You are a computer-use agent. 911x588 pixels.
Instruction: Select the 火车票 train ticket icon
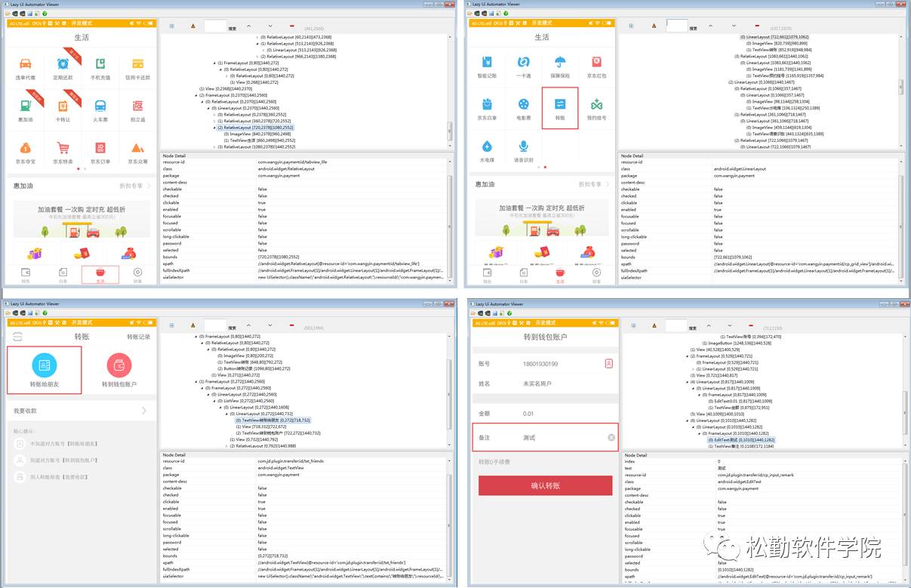(100, 106)
